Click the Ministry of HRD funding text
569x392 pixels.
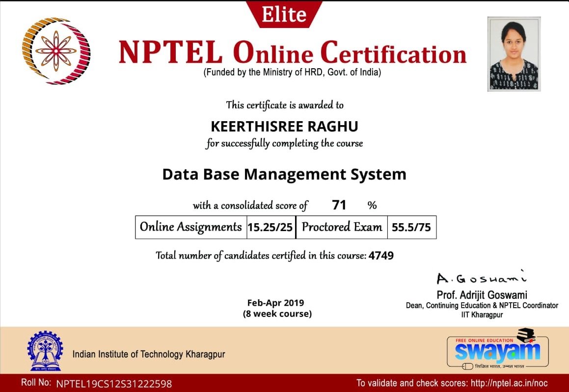292,72
